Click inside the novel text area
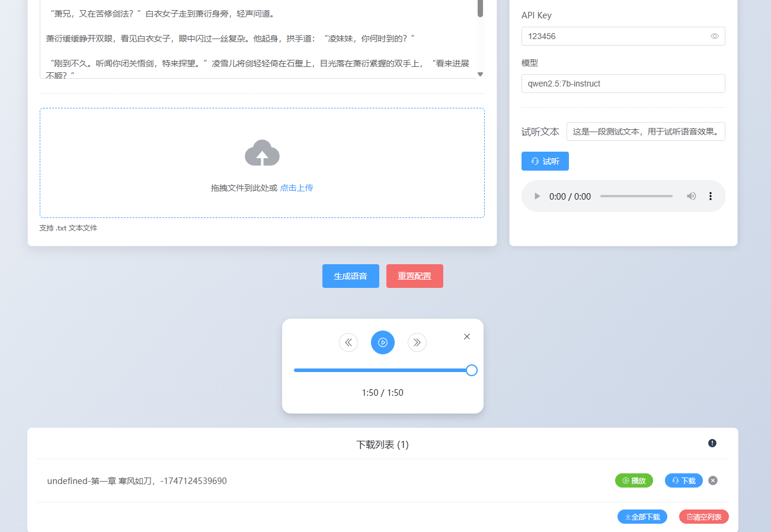This screenshot has width=771, height=532. coord(258,39)
